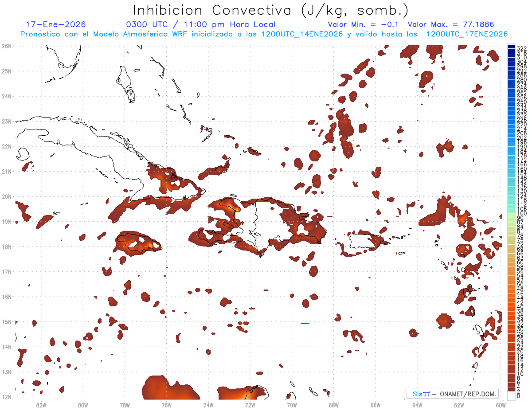The height and width of the screenshot is (411, 532).
Task: Click the valid-until time "1200UTC_17ENE2026"
Action: [x=467, y=34]
